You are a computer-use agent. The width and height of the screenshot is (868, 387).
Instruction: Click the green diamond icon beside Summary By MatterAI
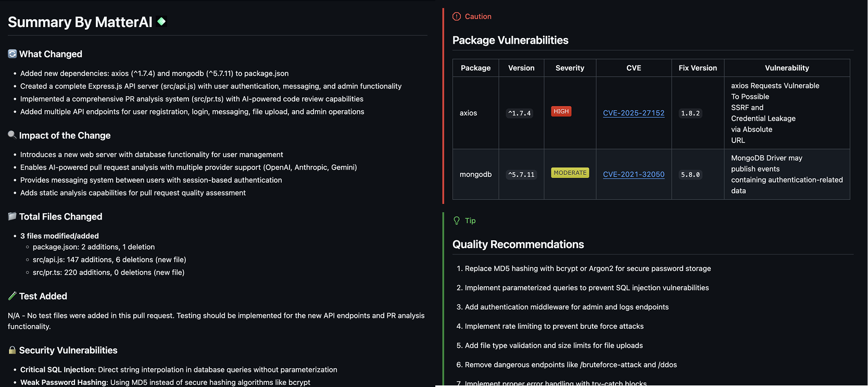[161, 21]
